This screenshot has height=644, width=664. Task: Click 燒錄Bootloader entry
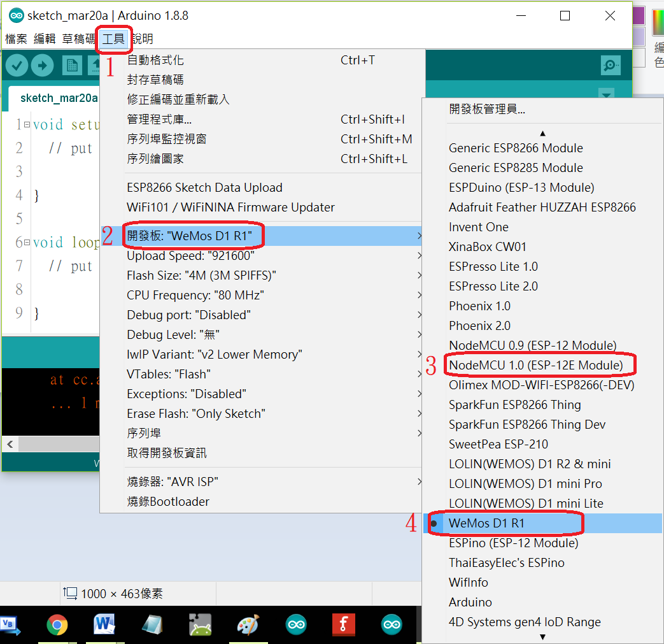coord(261,502)
